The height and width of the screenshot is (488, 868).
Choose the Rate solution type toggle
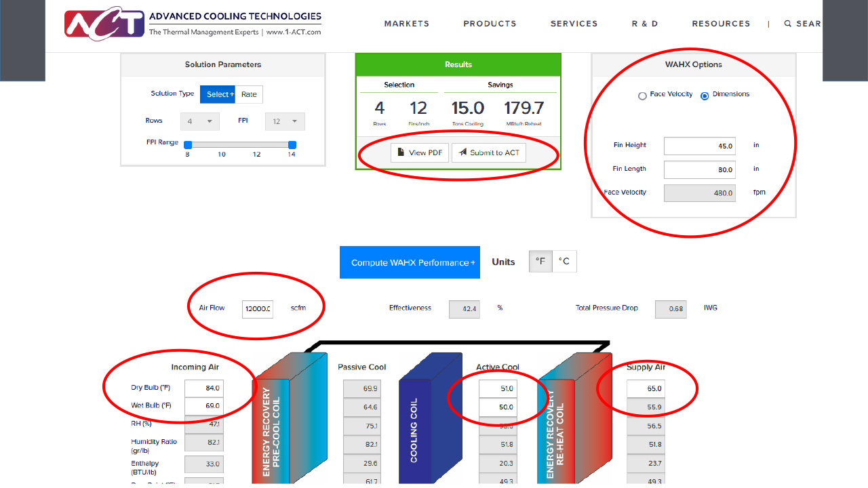[250, 94]
